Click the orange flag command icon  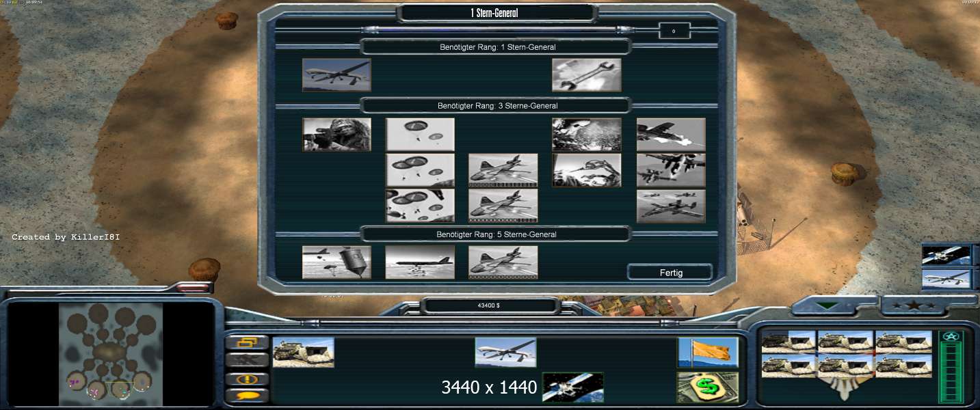pyautogui.click(x=707, y=352)
